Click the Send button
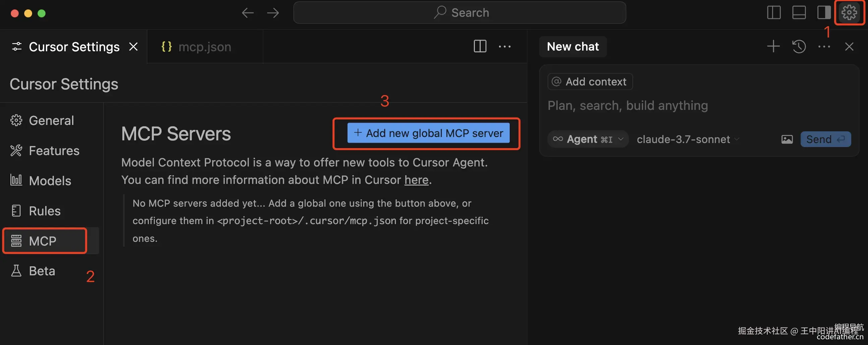Image resolution: width=868 pixels, height=345 pixels. click(825, 139)
